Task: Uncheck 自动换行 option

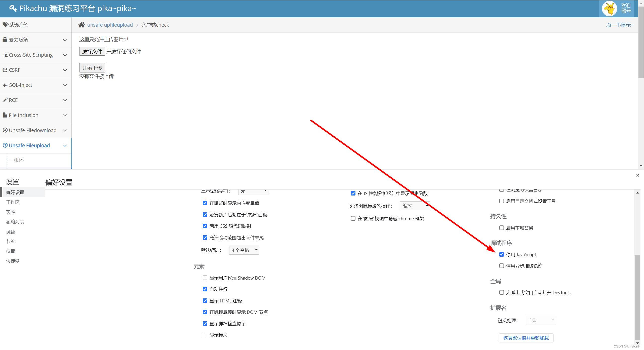Action: (205, 289)
